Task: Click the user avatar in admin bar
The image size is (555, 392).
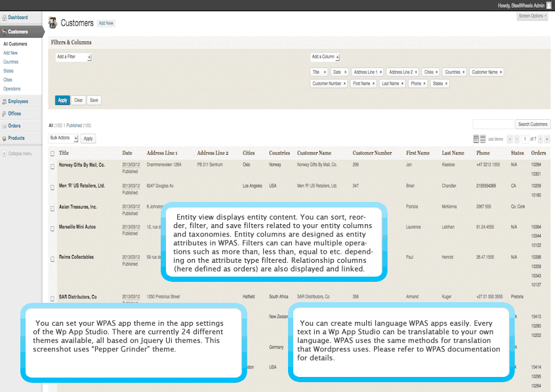Action: click(548, 5)
